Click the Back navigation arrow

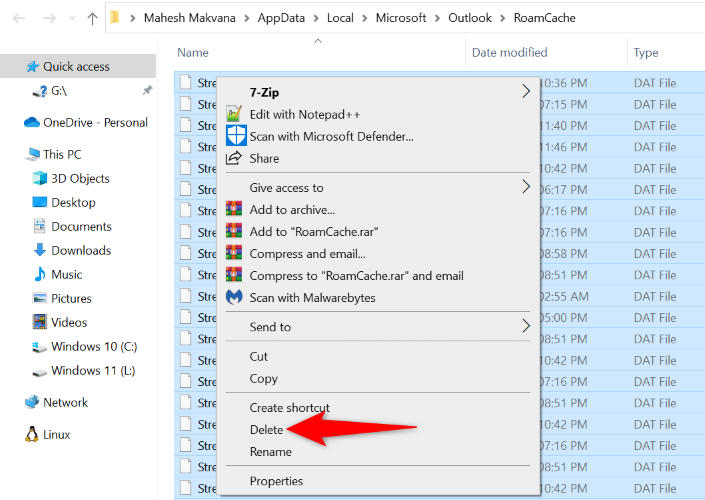[19, 18]
